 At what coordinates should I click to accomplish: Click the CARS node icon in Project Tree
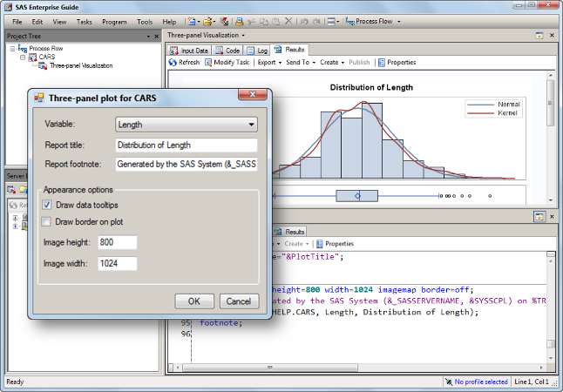pyautogui.click(x=33, y=57)
